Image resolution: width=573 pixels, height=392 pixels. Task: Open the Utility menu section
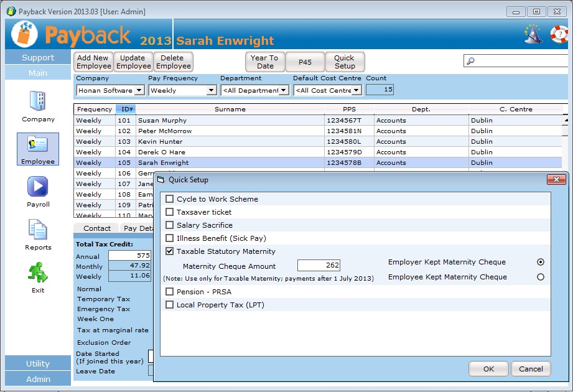click(38, 363)
